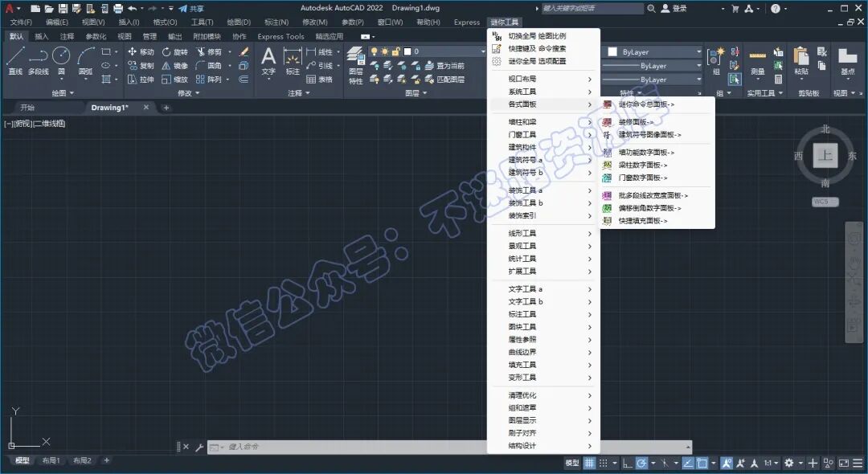
Task: Click Match Layer (匹配图层) button
Action: 445,80
